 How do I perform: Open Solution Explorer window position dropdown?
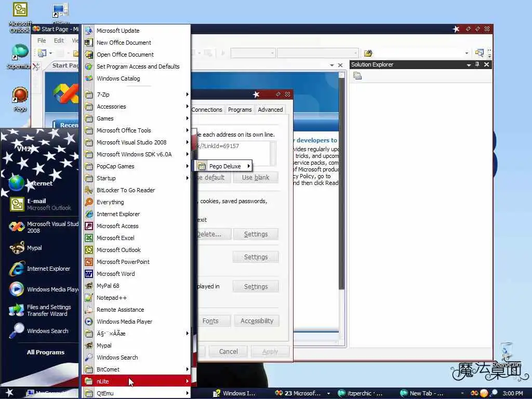(x=469, y=64)
